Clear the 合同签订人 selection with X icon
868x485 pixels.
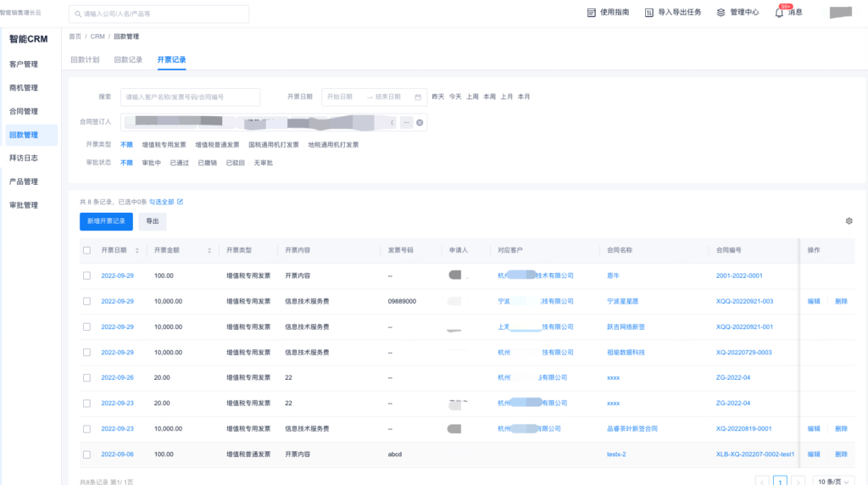[x=419, y=123]
